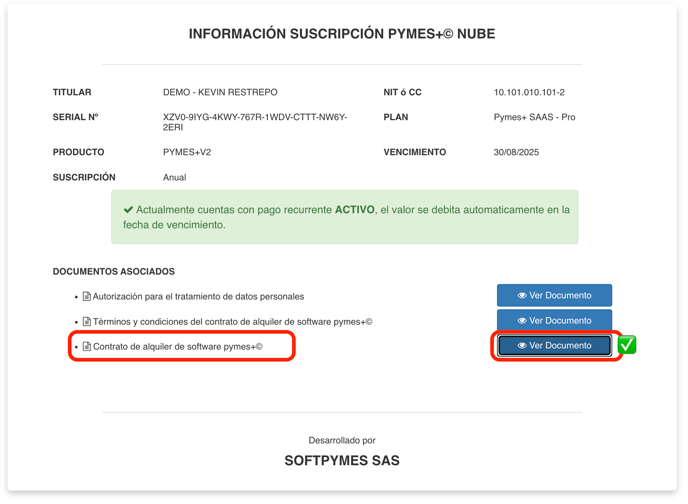This screenshot has height=504, width=688.
Task: Click NIT value 10.101.010.101-2
Action: pos(529,92)
